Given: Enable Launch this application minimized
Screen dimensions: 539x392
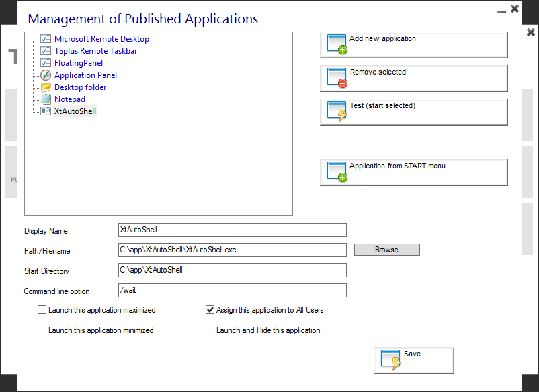Looking at the screenshot, I should pos(42,330).
